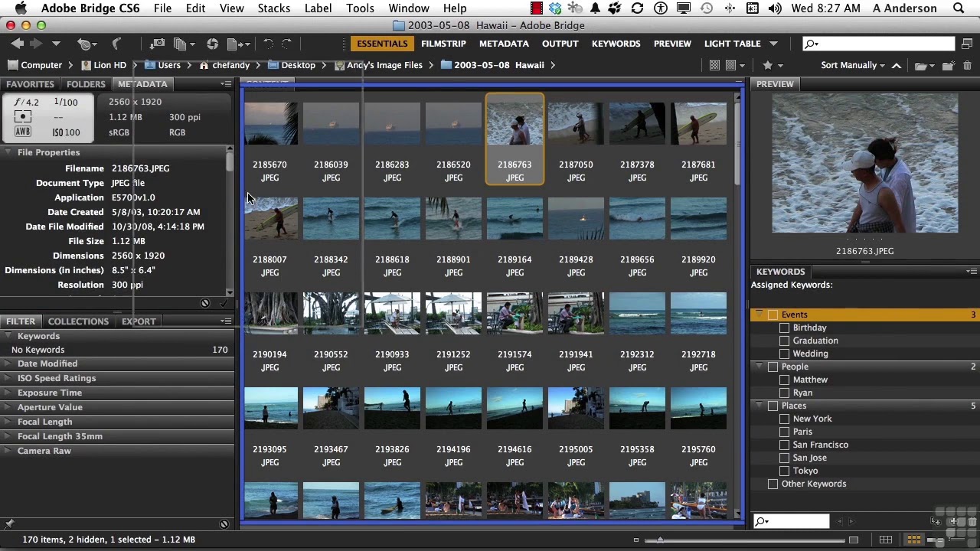
Task: Tick the New York keyword checkbox
Action: pos(784,419)
